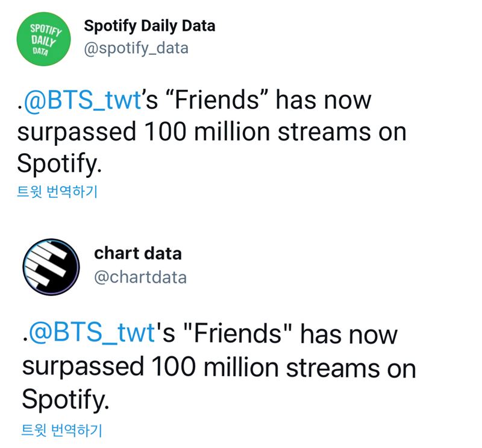Click "has now" in chart data tweet
The width and height of the screenshot is (482, 448).
(x=349, y=334)
